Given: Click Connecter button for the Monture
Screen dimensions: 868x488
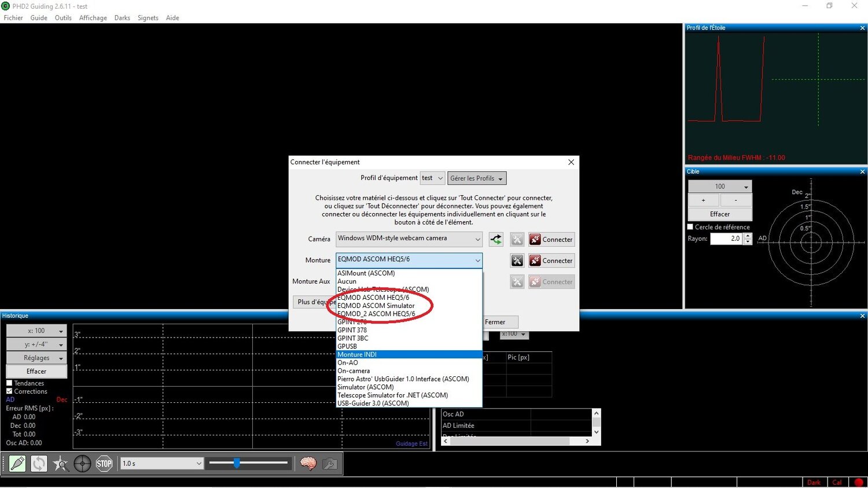Looking at the screenshot, I should click(x=551, y=260).
